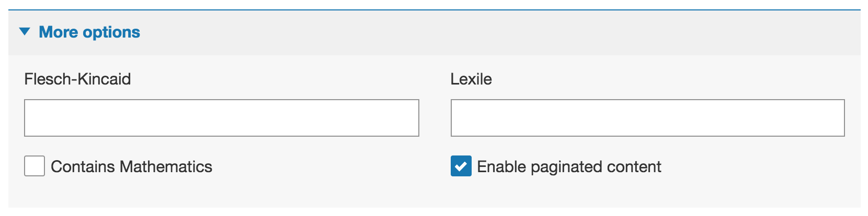Toggle off paginated content blue checkbox
The height and width of the screenshot is (216, 868).
click(461, 166)
